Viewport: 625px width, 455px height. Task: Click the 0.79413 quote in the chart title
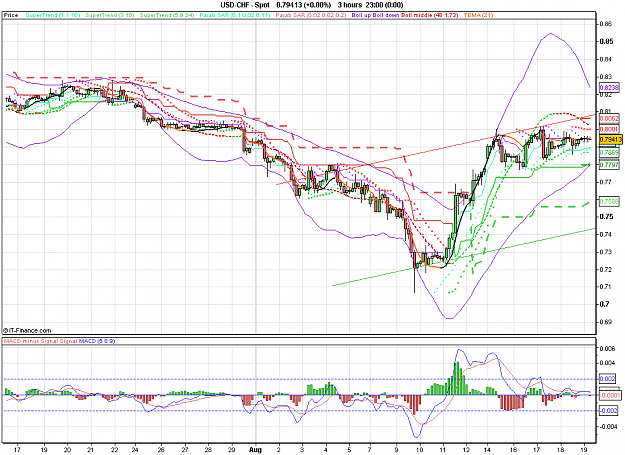pos(289,5)
